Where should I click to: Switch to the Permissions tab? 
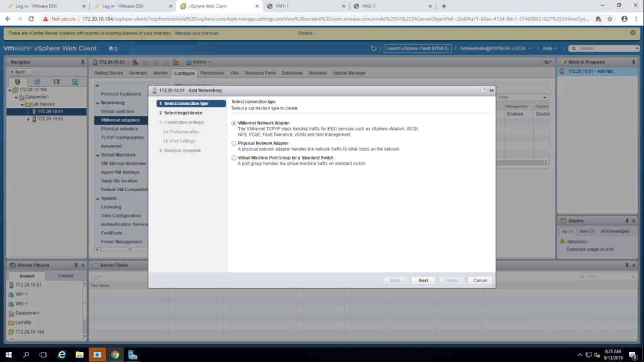pyautogui.click(x=212, y=73)
